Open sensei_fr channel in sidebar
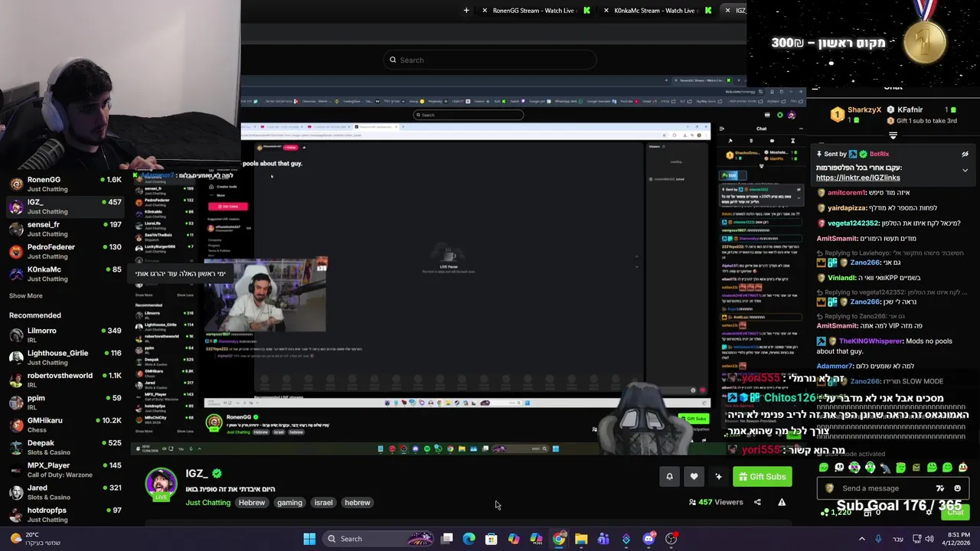Screen dimensions: 980x551 click(x=65, y=229)
